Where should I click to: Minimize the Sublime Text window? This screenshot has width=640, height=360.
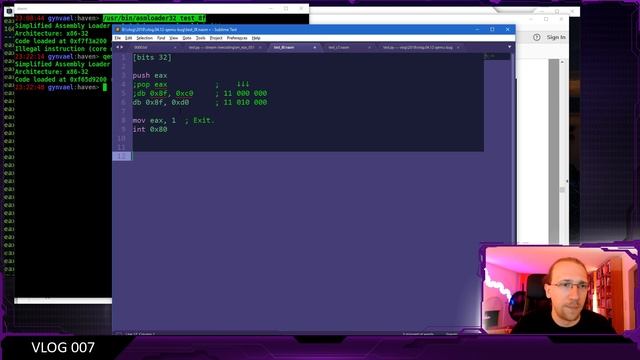pyautogui.click(x=477, y=29)
